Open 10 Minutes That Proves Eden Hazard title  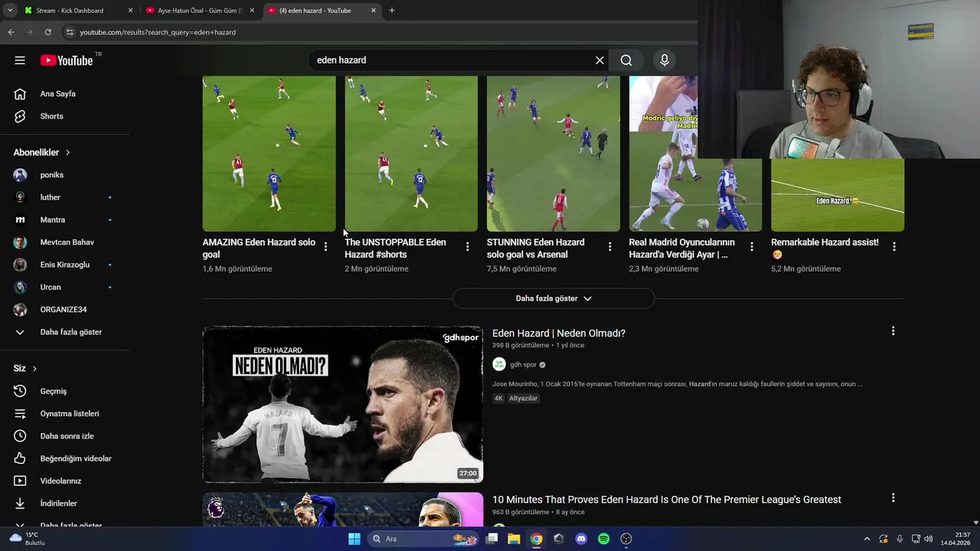667,500
